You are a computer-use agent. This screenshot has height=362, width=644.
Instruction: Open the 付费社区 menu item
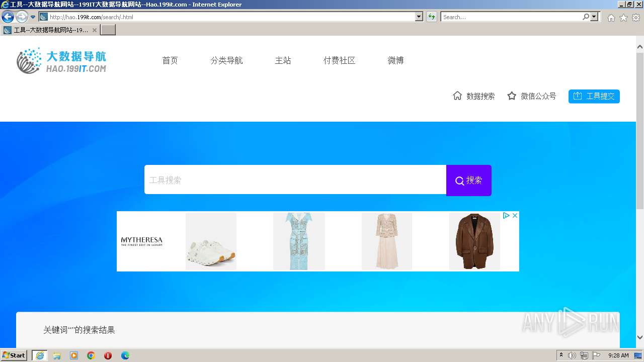(339, 60)
